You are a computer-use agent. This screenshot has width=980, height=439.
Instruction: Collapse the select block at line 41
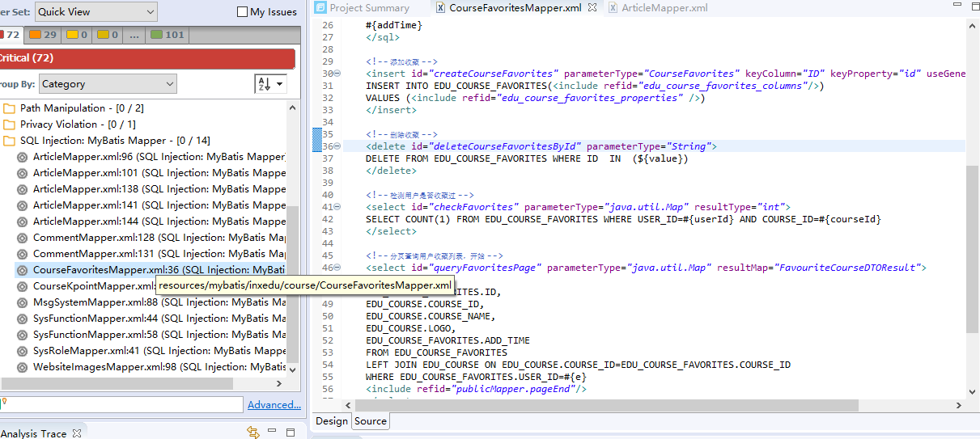pyautogui.click(x=337, y=207)
